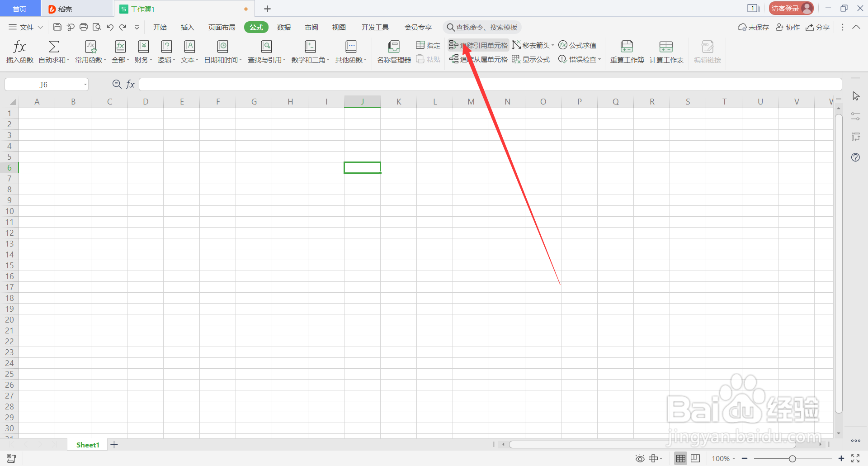Open the 审阅 (Review) ribbon tab
Image resolution: width=868 pixels, height=466 pixels.
click(311, 27)
